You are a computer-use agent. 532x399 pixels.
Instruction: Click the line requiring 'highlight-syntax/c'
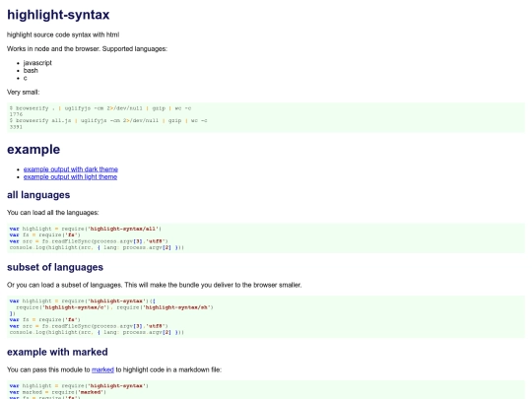pyautogui.click(x=114, y=307)
